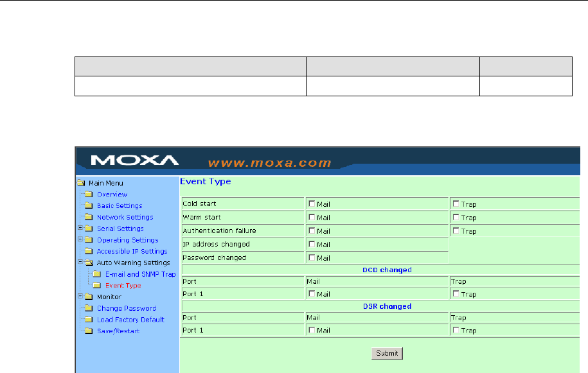The width and height of the screenshot is (588, 373).
Task: Click the IP address changed label
Action: tap(216, 244)
